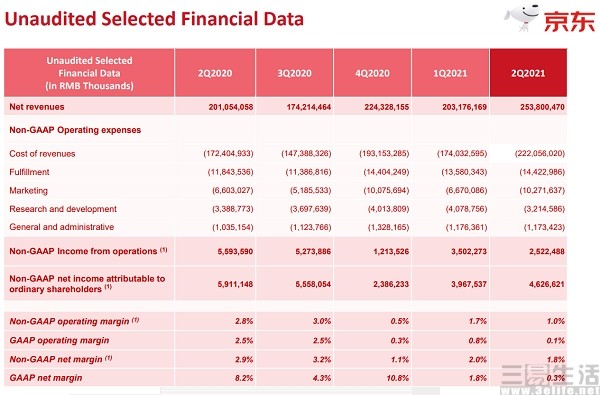Select Marketing value for 4Q2020
The height and width of the screenshot is (395, 600).
coord(386,190)
